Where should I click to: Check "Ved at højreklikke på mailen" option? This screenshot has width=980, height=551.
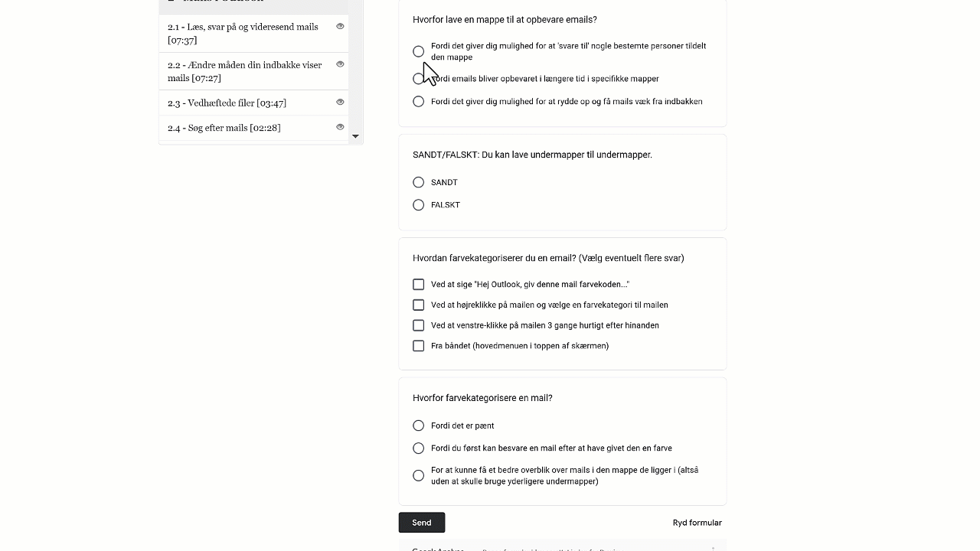click(x=418, y=305)
